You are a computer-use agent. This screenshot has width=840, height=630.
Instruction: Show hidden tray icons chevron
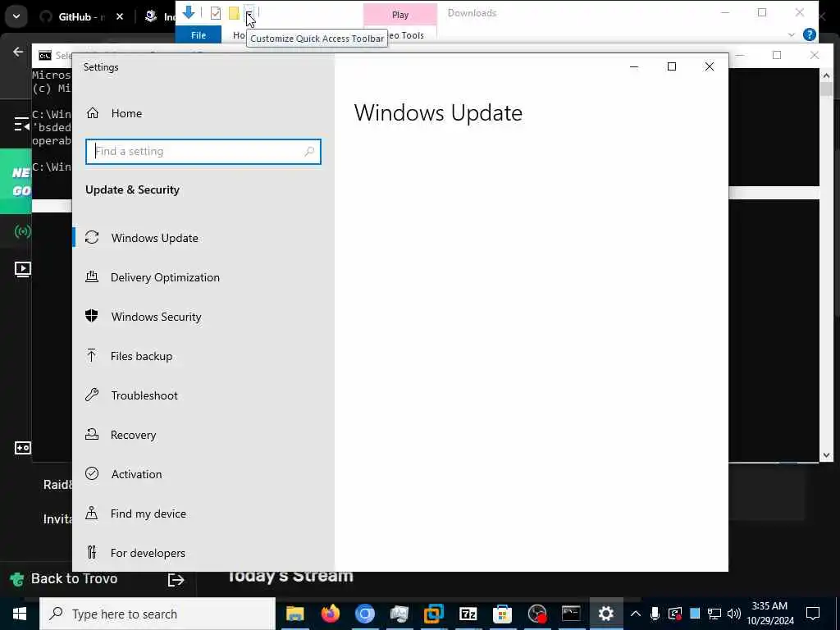[636, 614]
